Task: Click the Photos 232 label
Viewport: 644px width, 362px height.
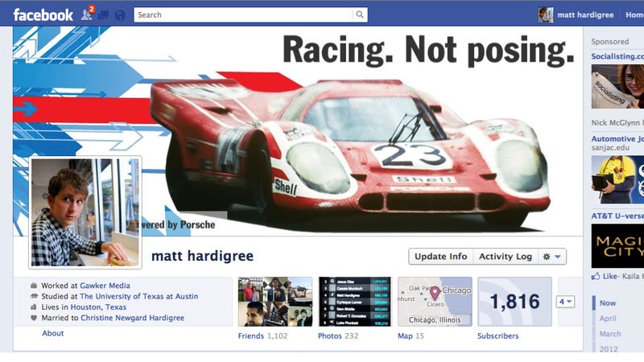Action: coord(338,335)
